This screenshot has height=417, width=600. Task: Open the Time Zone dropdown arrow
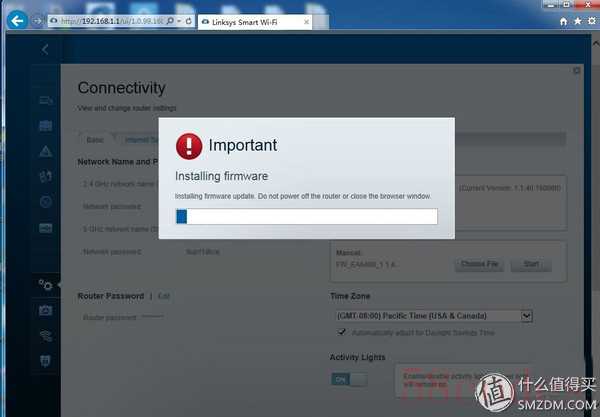click(527, 316)
